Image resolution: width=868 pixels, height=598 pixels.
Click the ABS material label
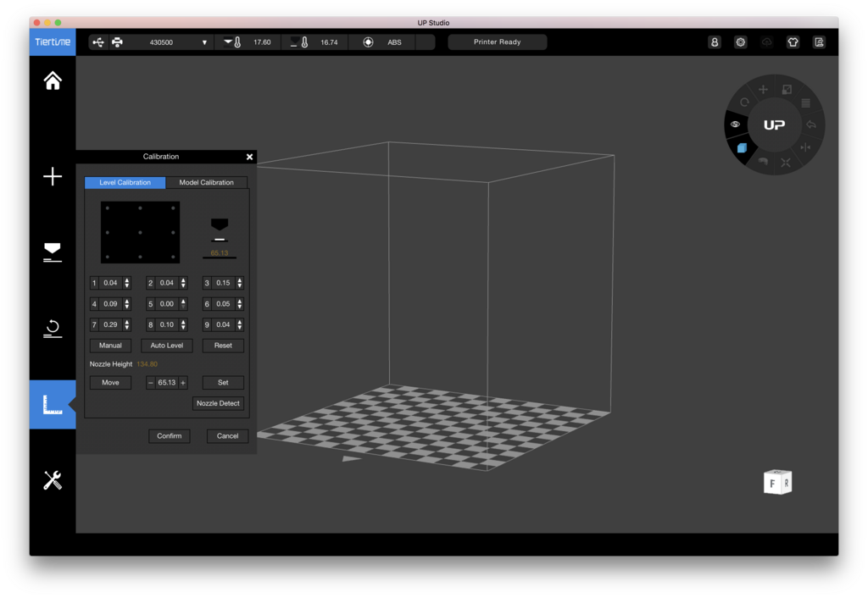(x=394, y=42)
